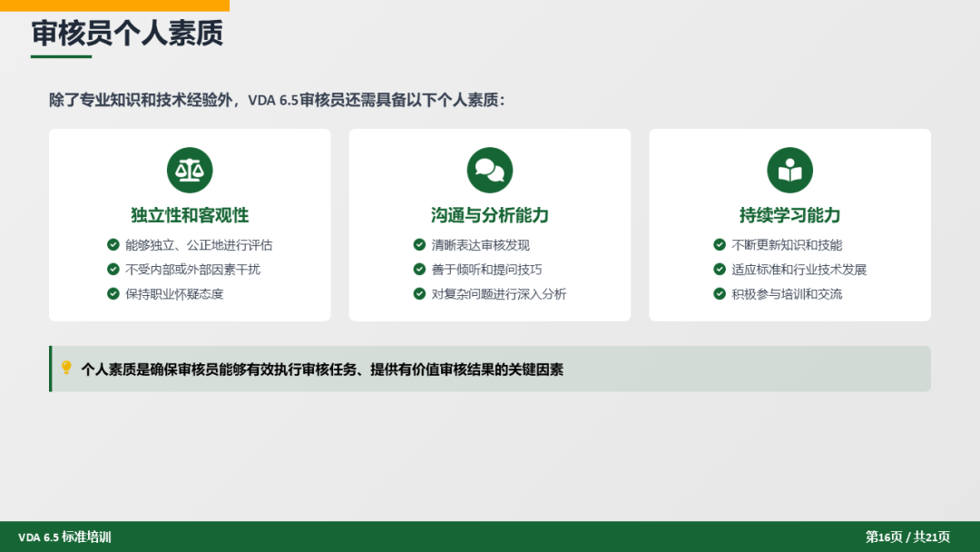Screen dimensions: 980x552
Task: Click checkmark beside 适应标准和行业技术发展
Action: (720, 270)
